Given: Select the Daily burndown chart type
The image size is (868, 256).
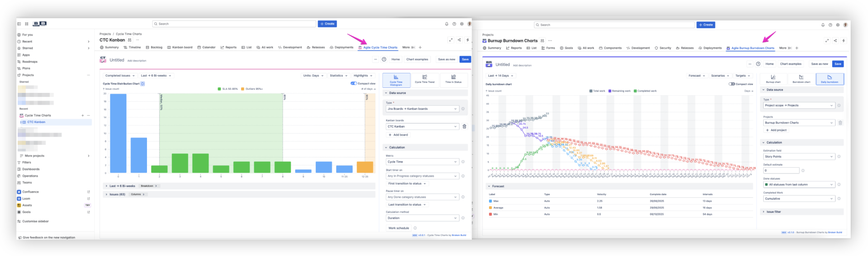Looking at the screenshot, I should pos(829,79).
